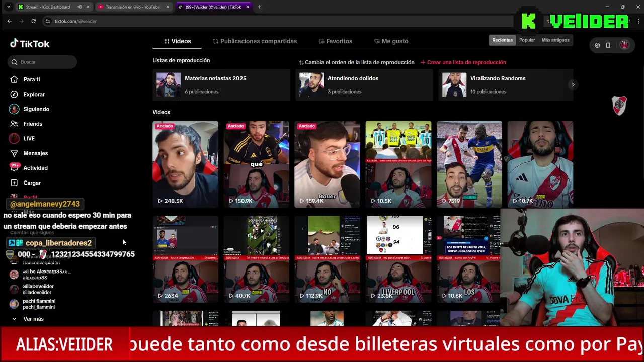This screenshot has height=362, width=644.
Task: Expand Ver más followed accounts
Action: tap(28, 319)
